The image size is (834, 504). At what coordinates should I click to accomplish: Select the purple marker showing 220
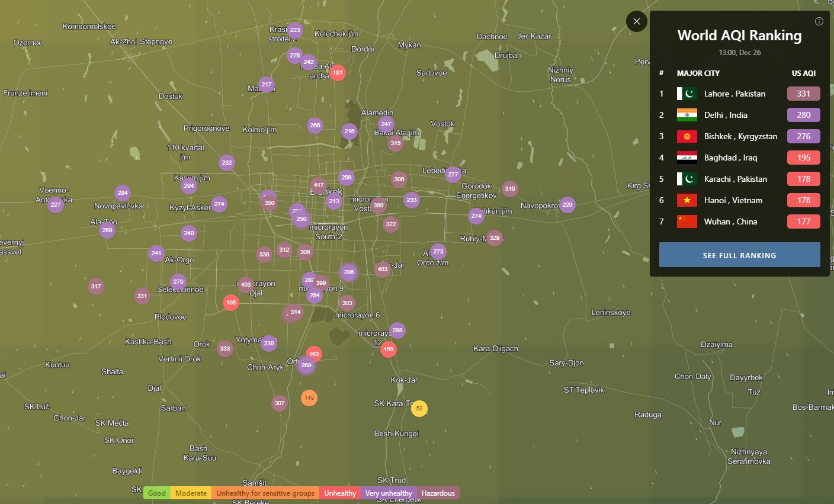click(567, 205)
